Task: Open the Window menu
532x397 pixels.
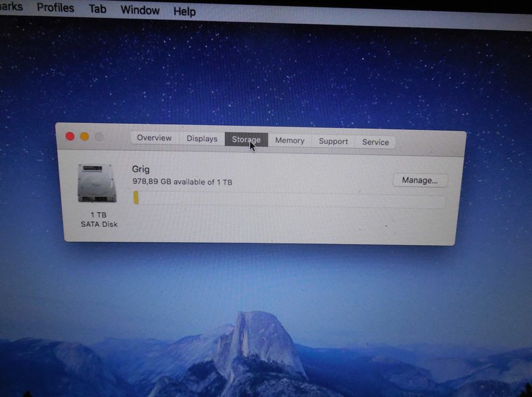Action: (x=140, y=10)
